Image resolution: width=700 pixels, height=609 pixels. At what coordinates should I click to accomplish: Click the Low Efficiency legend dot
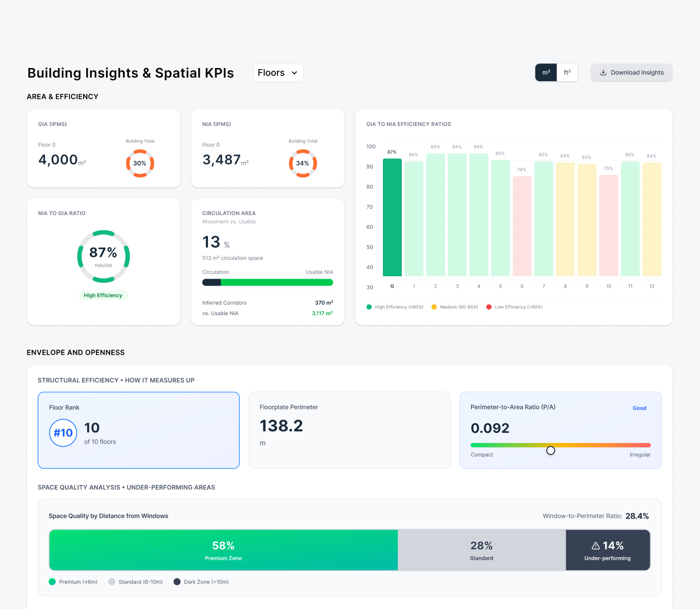pyautogui.click(x=488, y=307)
